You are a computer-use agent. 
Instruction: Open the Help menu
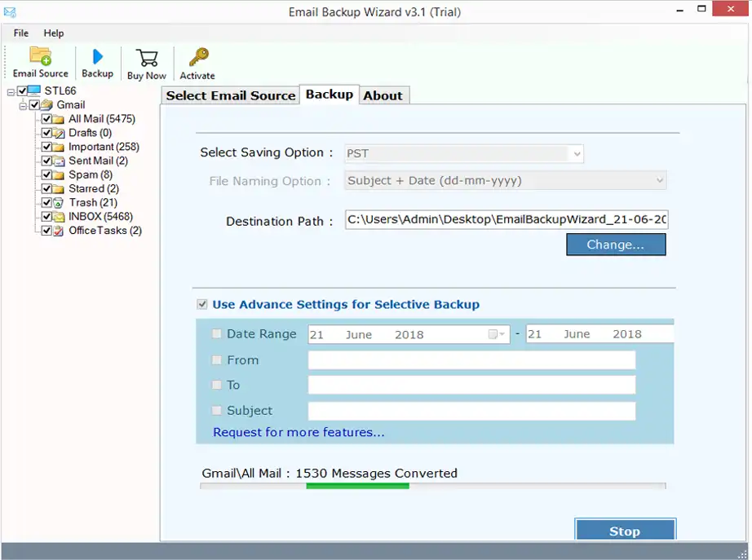pyautogui.click(x=54, y=33)
